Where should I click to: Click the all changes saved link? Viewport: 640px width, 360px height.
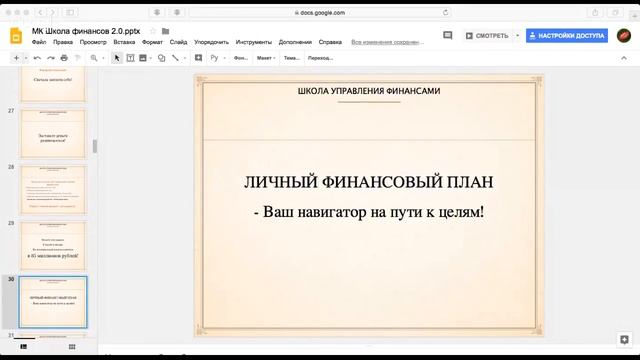click(387, 42)
